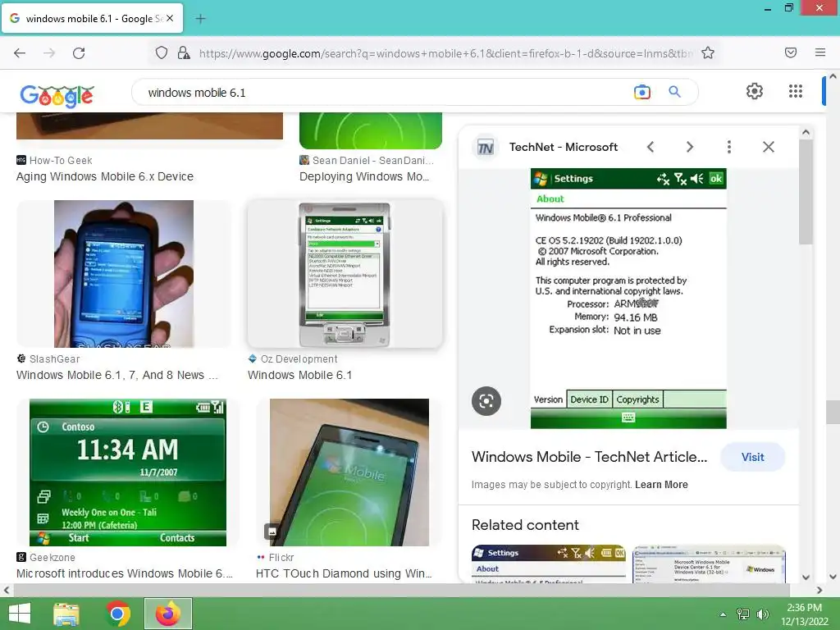Go back using the browser back arrow

tap(20, 53)
